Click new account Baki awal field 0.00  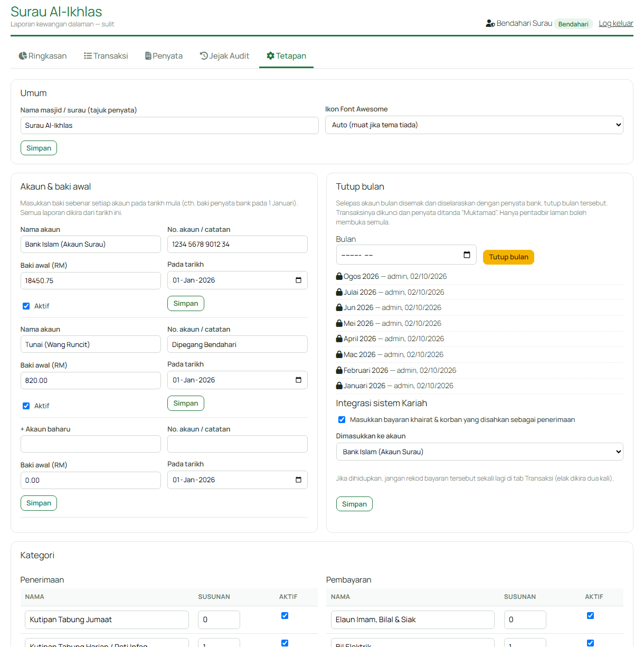pos(91,480)
